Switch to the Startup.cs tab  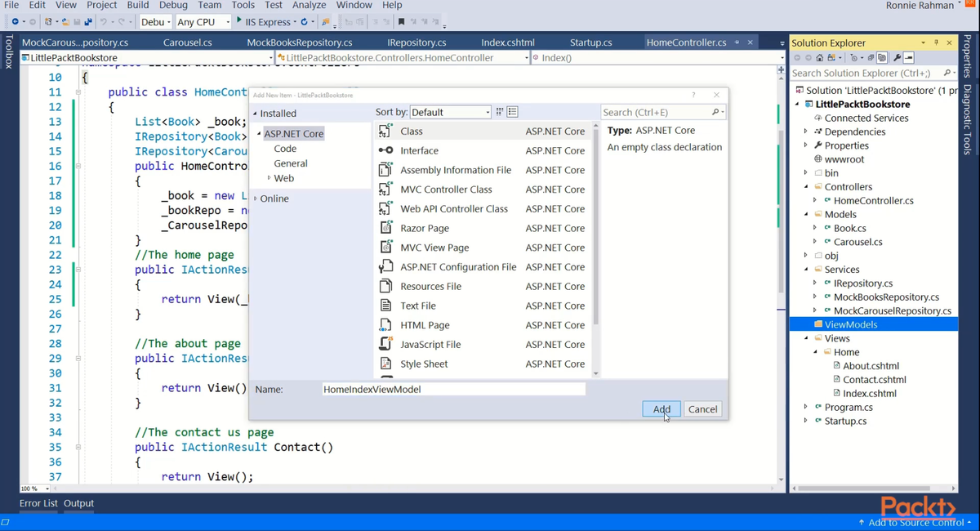click(590, 42)
